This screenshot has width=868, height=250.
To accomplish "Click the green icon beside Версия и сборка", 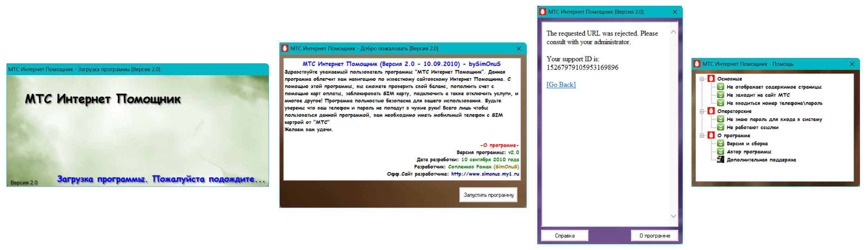I will click(x=721, y=144).
